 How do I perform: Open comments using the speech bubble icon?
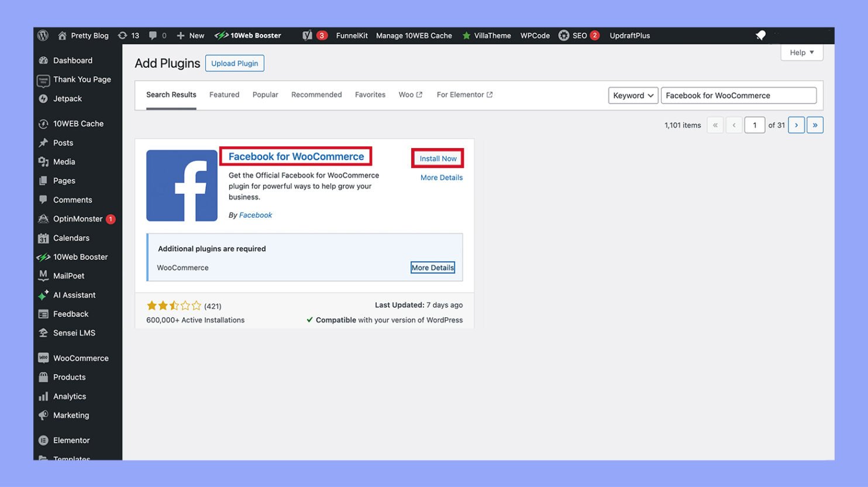(153, 35)
